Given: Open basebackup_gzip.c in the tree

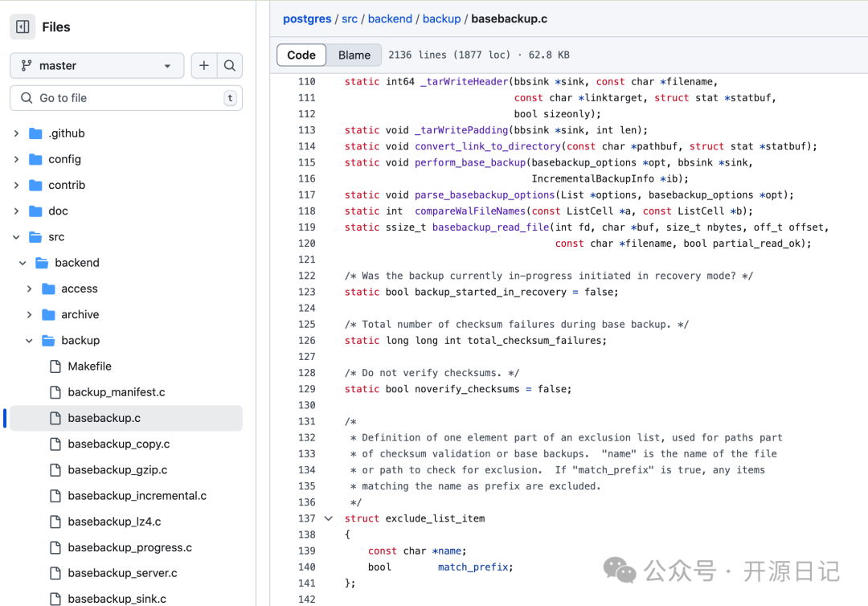Looking at the screenshot, I should coord(117,470).
